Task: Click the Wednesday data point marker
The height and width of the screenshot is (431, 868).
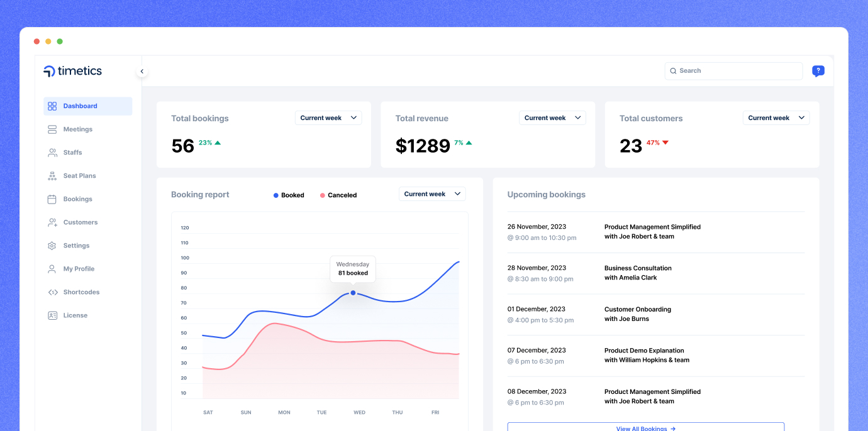Action: pyautogui.click(x=353, y=293)
